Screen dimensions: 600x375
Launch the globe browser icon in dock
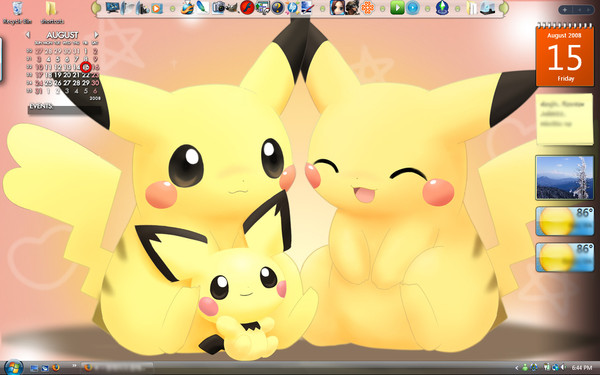[x=187, y=8]
